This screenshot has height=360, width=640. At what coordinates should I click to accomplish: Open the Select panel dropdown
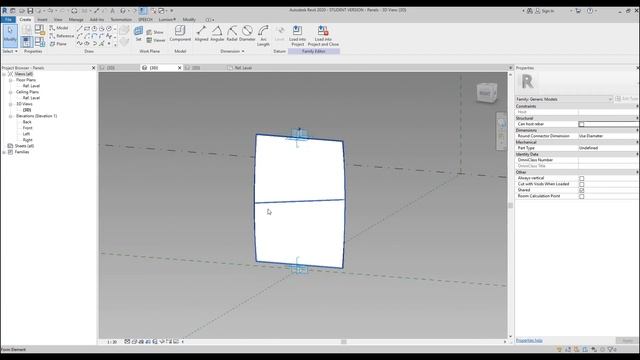coord(10,51)
